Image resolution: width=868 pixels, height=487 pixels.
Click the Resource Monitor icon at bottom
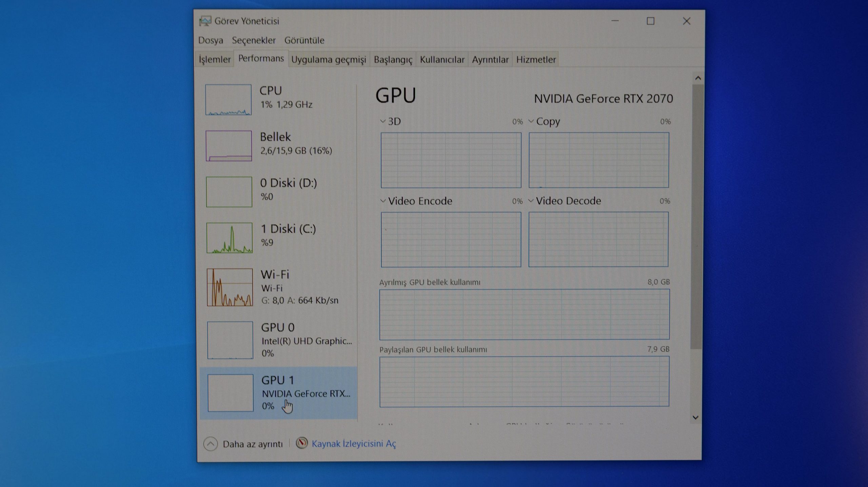[x=301, y=443]
